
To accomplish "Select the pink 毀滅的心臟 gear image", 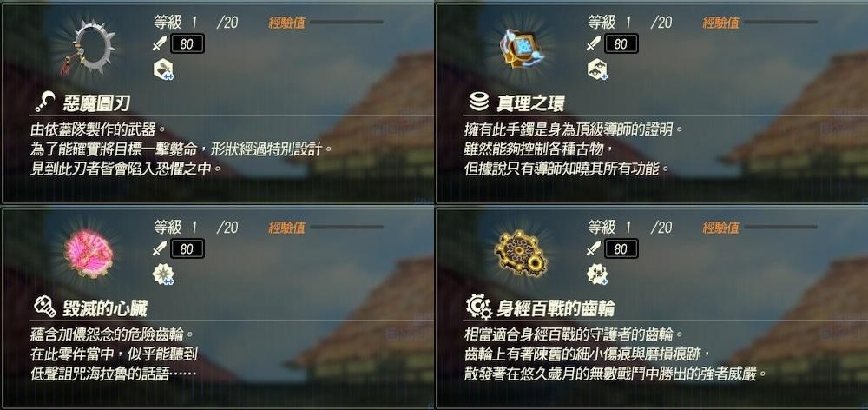I will pos(88,255).
